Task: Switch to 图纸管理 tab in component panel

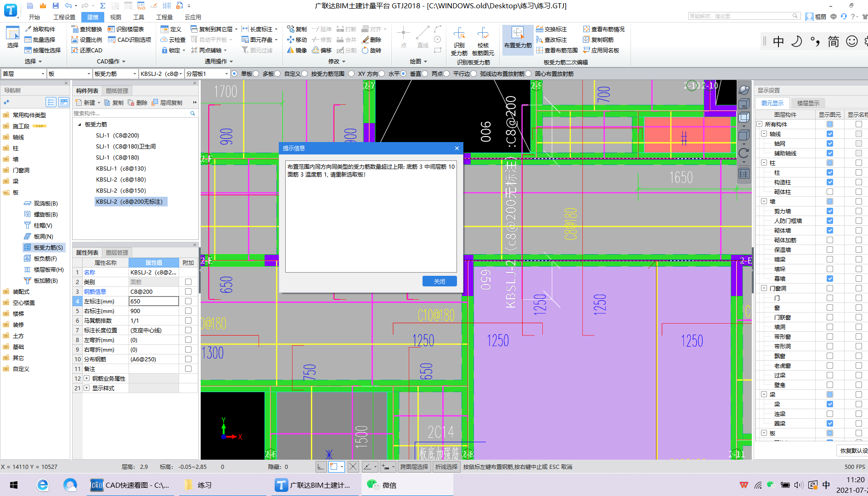Action: click(117, 91)
